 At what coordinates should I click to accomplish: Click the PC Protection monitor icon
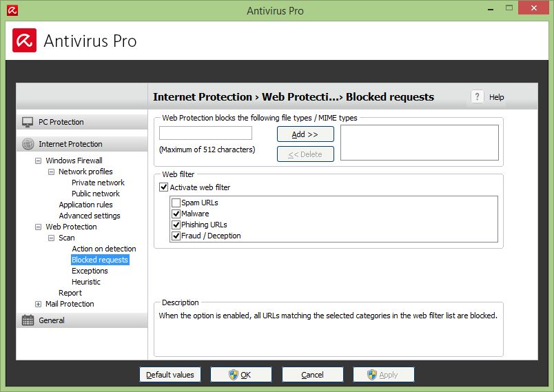pyautogui.click(x=28, y=122)
